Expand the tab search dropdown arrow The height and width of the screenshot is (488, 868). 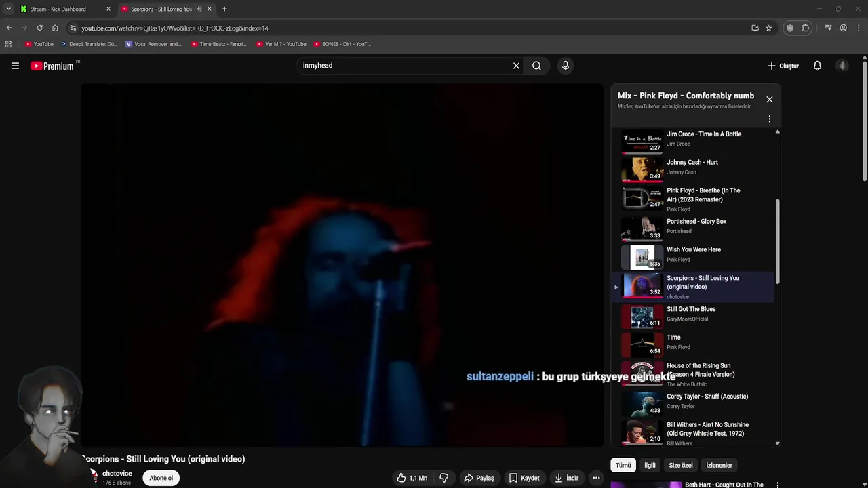(8, 9)
